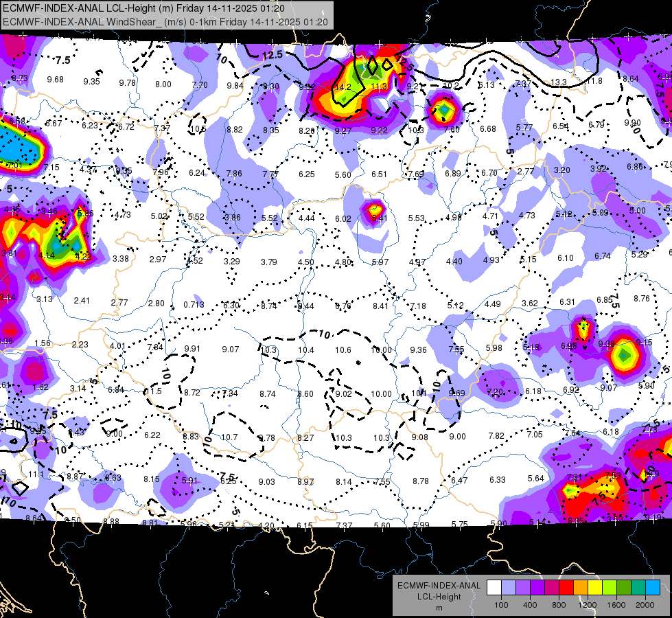
Task: Click the legend tick label 800
Action: 559,605
